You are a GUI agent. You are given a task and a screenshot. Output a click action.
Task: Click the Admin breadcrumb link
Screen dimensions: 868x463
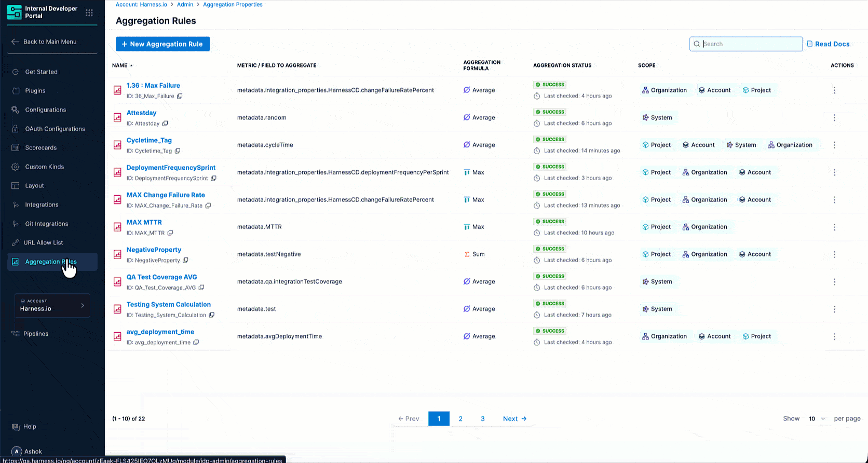click(185, 5)
